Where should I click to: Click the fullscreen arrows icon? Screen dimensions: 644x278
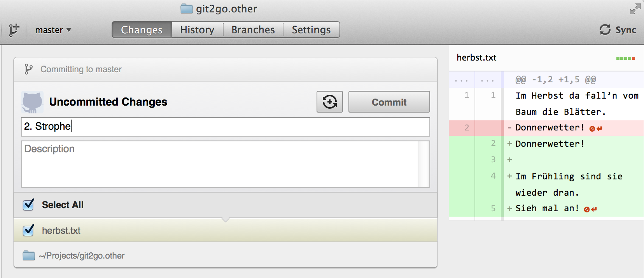[635, 9]
